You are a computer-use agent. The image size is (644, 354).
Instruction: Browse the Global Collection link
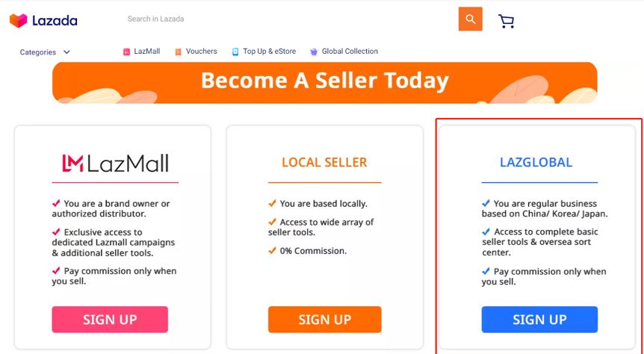(x=350, y=52)
